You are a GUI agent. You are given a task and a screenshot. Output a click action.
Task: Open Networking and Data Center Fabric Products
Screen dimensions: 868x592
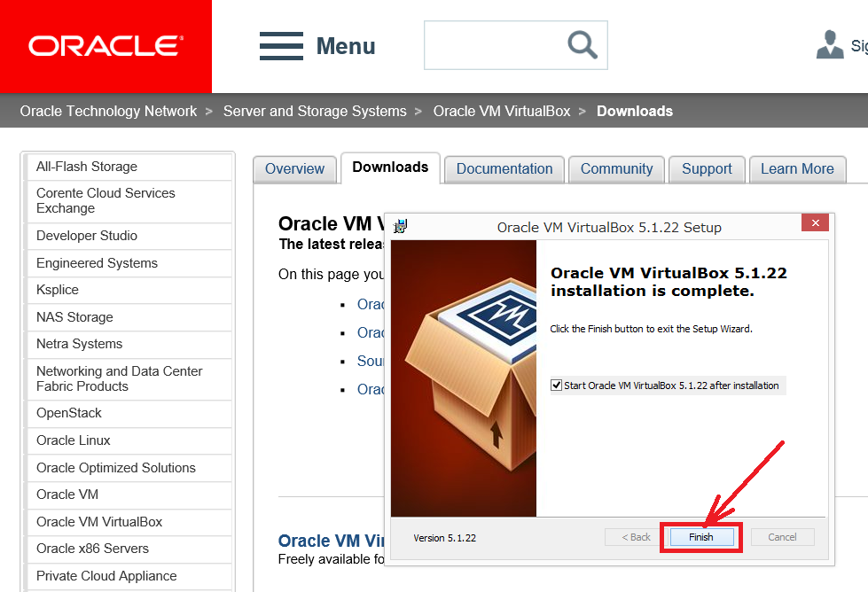click(129, 379)
